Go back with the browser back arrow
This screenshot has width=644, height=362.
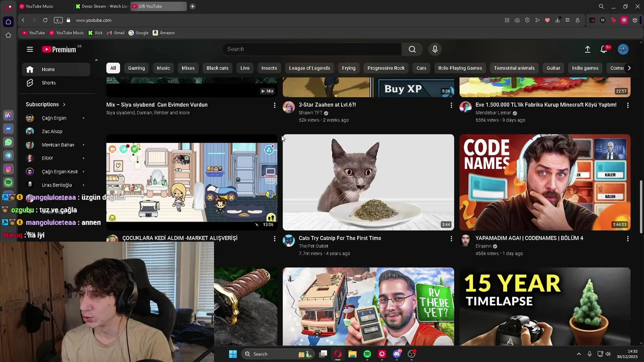pos(23,20)
